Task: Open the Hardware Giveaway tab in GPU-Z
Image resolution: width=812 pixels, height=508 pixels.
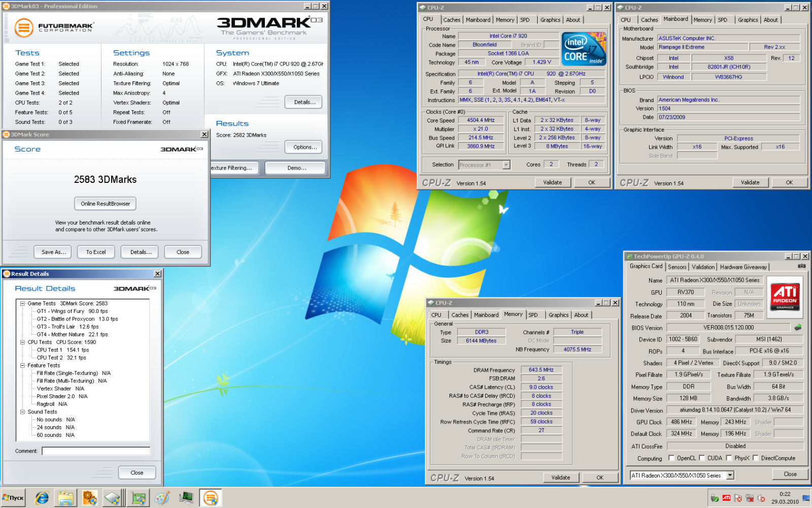Action: pos(743,267)
